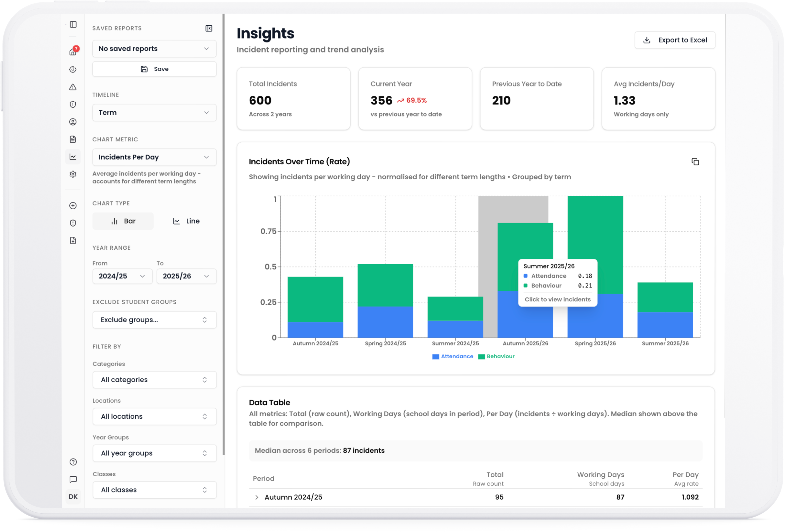Click the plus-circle add icon
The height and width of the screenshot is (532, 785).
(x=73, y=206)
